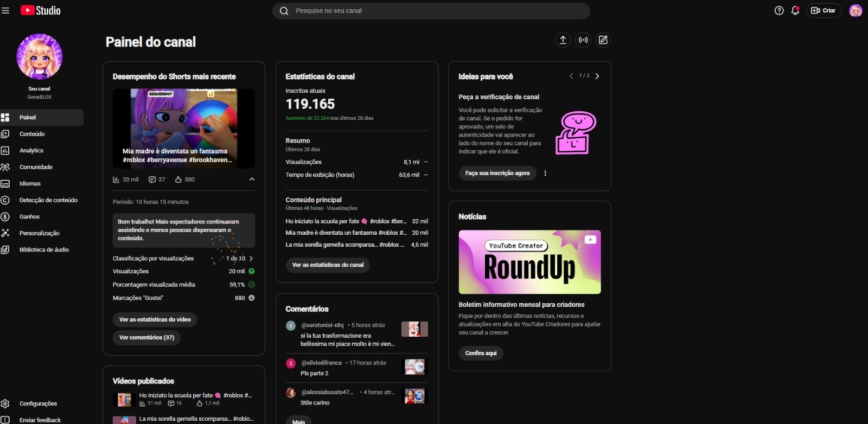Click Enviar feedback in the sidebar

(42, 420)
